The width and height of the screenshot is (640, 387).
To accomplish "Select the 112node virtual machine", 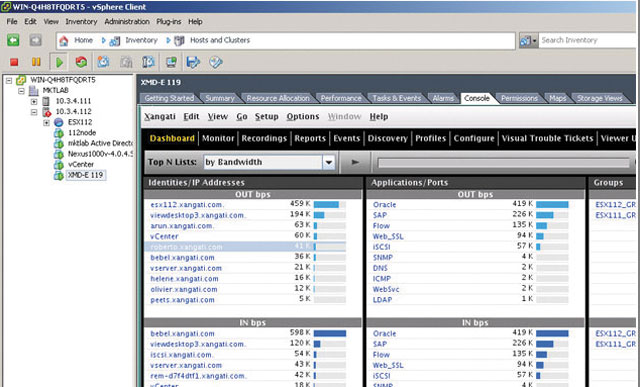I will tap(82, 133).
